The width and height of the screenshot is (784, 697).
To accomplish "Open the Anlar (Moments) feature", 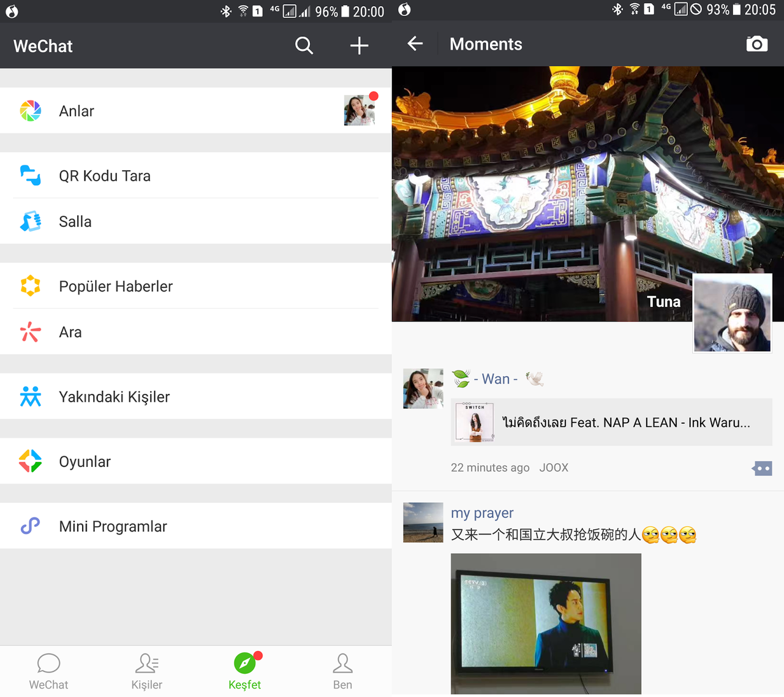I will pos(76,111).
